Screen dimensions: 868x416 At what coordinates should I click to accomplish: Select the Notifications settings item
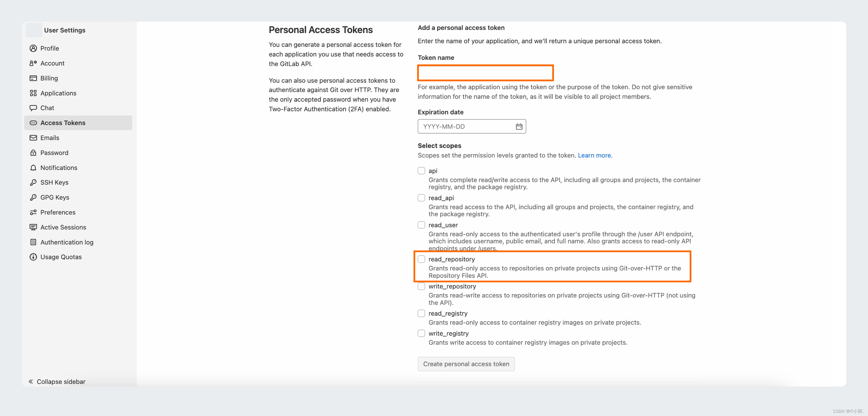click(59, 167)
